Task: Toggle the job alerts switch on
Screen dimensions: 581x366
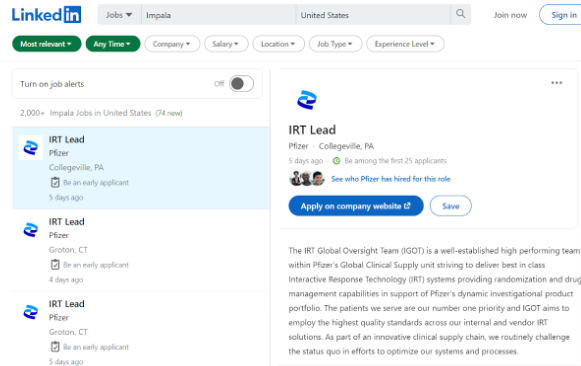Action: [x=241, y=84]
